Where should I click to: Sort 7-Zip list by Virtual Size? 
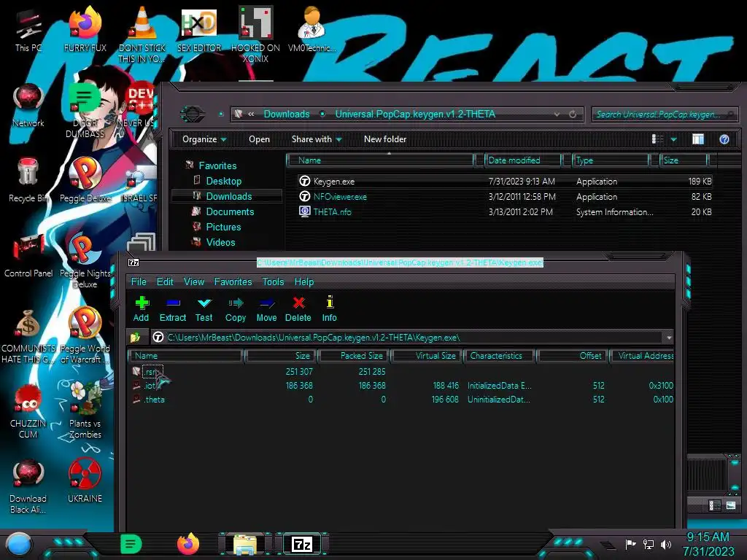point(427,356)
